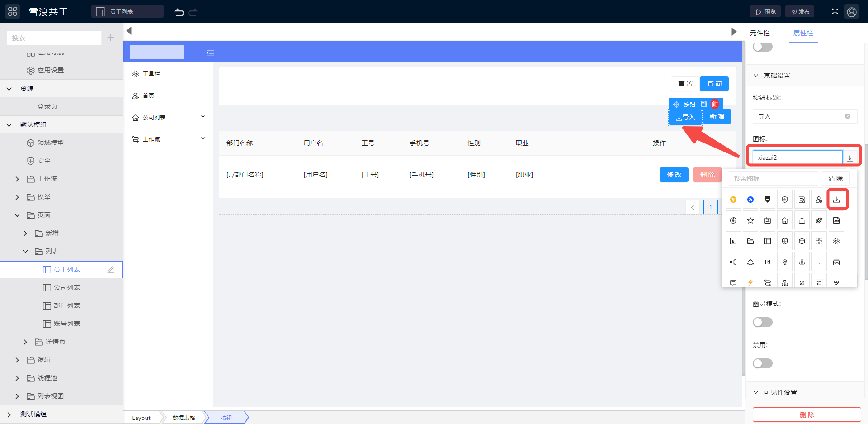The width and height of the screenshot is (868, 424).
Task: Expand the 工作流 folder in tree
Action: click(x=17, y=179)
